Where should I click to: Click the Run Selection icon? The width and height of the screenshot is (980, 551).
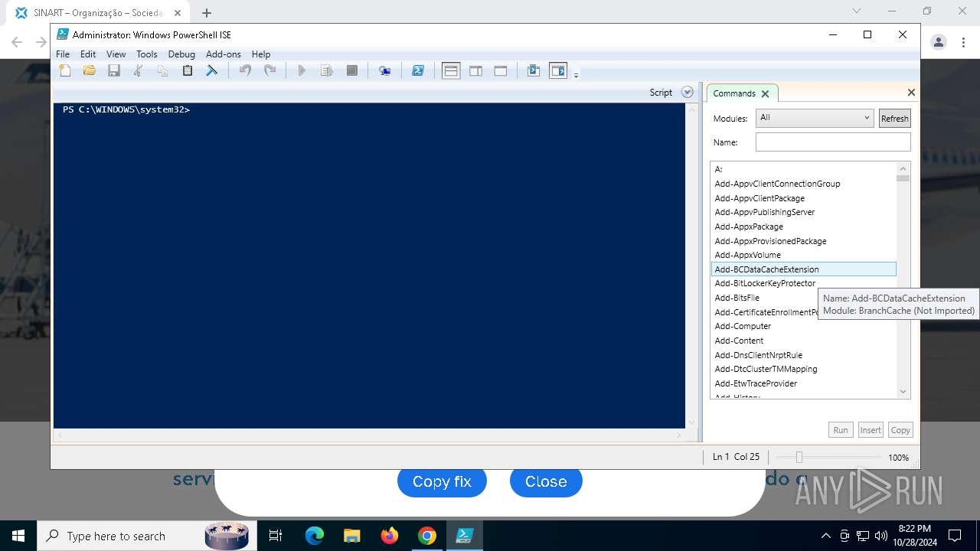pos(327,70)
